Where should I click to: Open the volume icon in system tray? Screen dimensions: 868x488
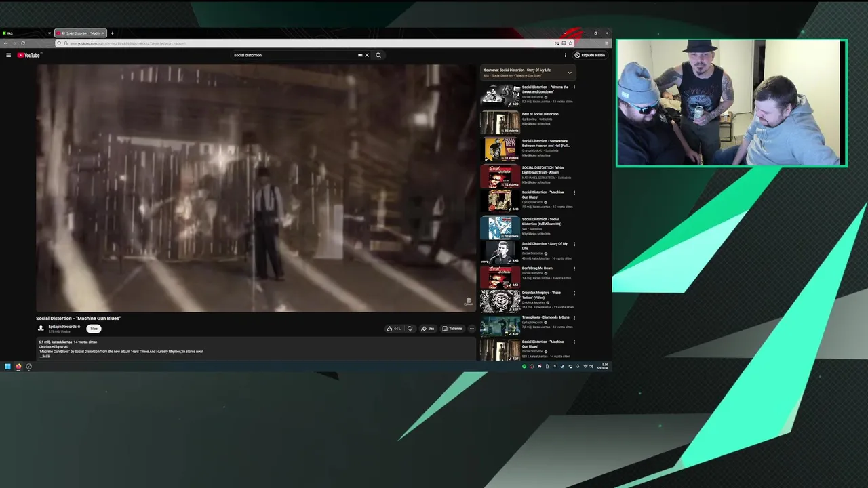pos(591,367)
